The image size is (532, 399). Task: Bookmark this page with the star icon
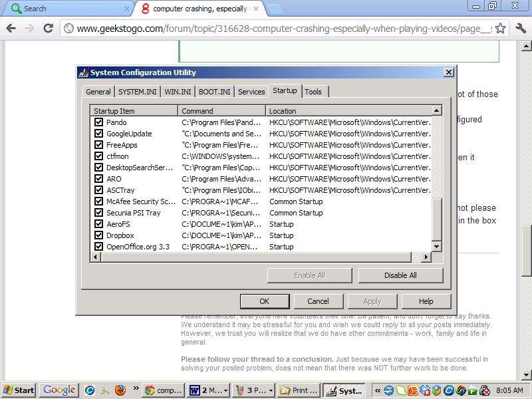point(500,28)
